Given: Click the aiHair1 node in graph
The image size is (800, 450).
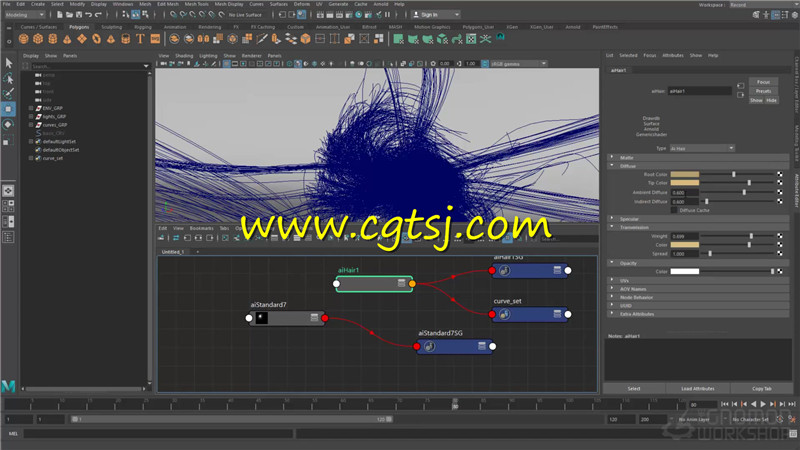Looking at the screenshot, I should pos(374,284).
